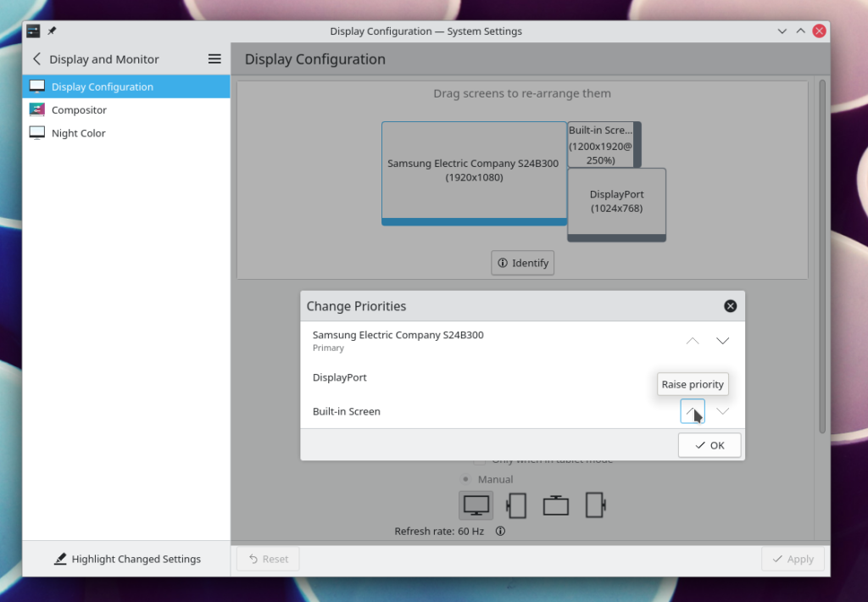The width and height of the screenshot is (868, 602).
Task: Select the DisplayPort 1024x768 screen rectangle
Action: [617, 204]
